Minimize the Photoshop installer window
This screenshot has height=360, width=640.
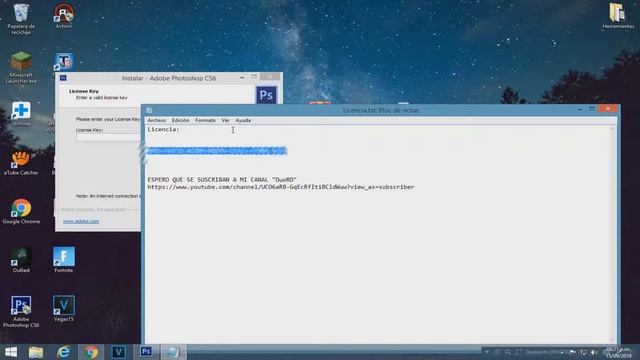(x=242, y=77)
